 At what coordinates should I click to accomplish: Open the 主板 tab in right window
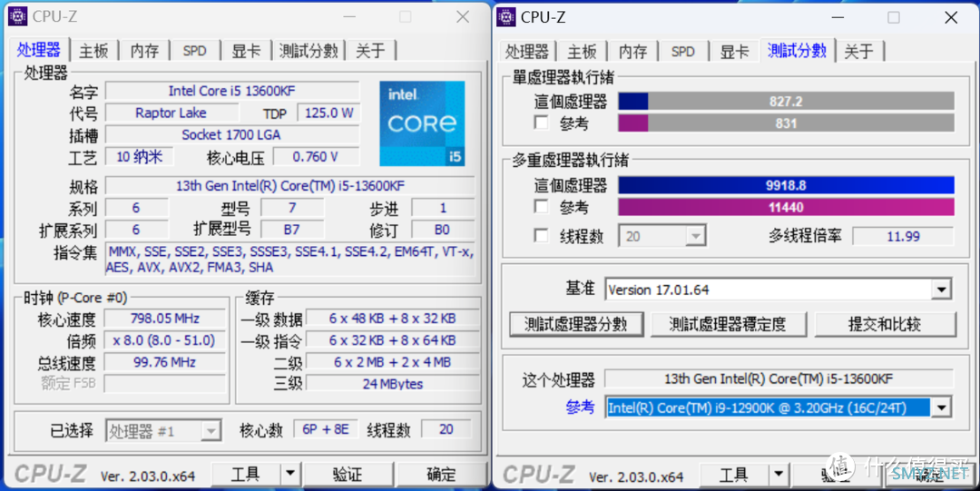pos(582,52)
